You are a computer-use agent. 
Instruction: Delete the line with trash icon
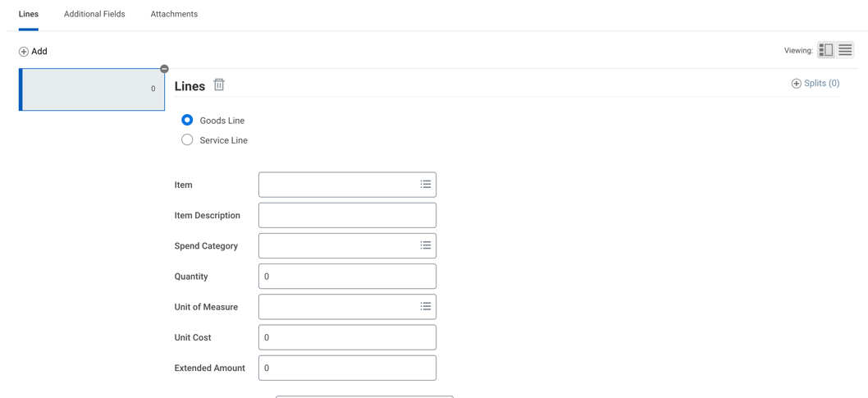point(219,85)
